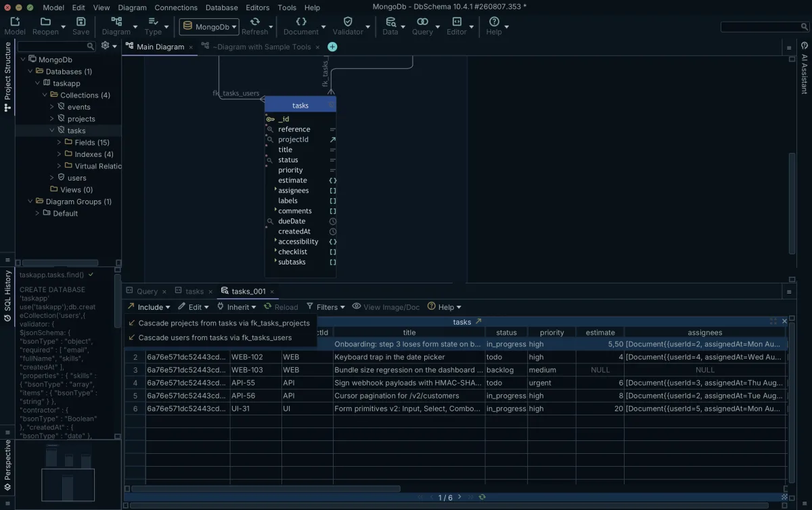
Task: Expand the Default diagram group
Action: coord(38,213)
